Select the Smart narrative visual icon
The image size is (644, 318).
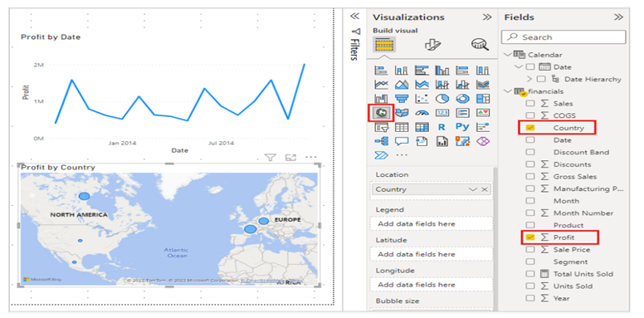422,142
